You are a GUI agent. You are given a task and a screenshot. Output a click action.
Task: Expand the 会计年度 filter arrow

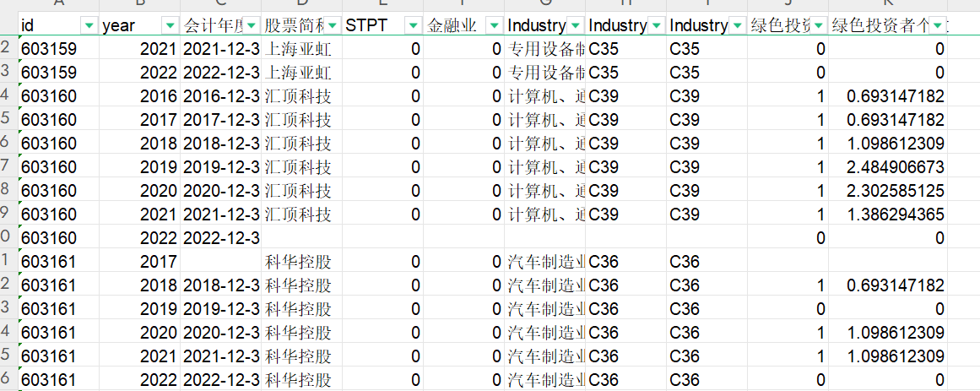[x=251, y=26]
